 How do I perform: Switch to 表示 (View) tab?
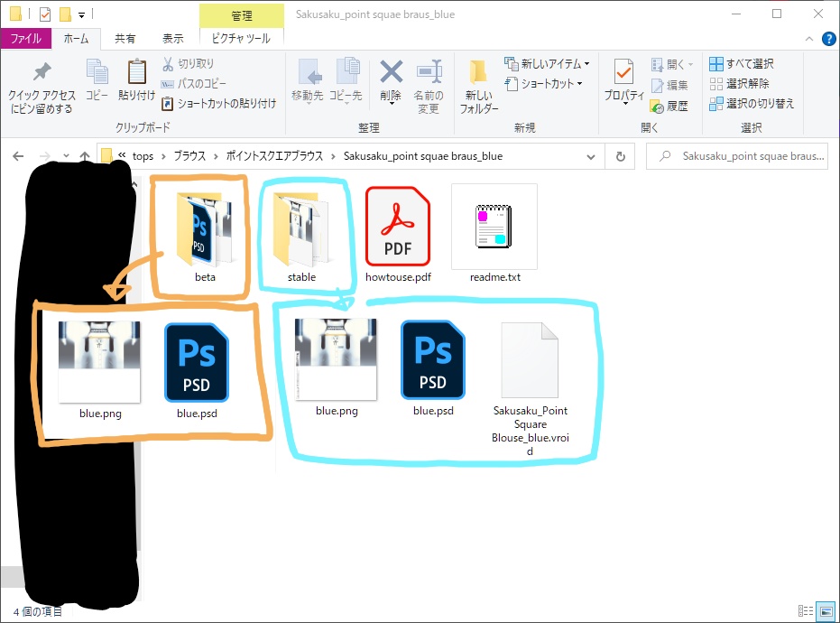tap(172, 38)
